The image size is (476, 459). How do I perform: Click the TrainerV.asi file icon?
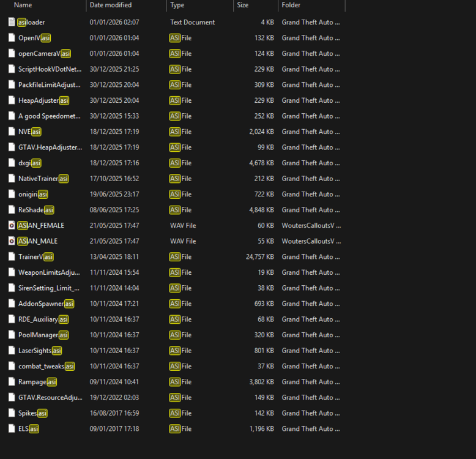(12, 256)
